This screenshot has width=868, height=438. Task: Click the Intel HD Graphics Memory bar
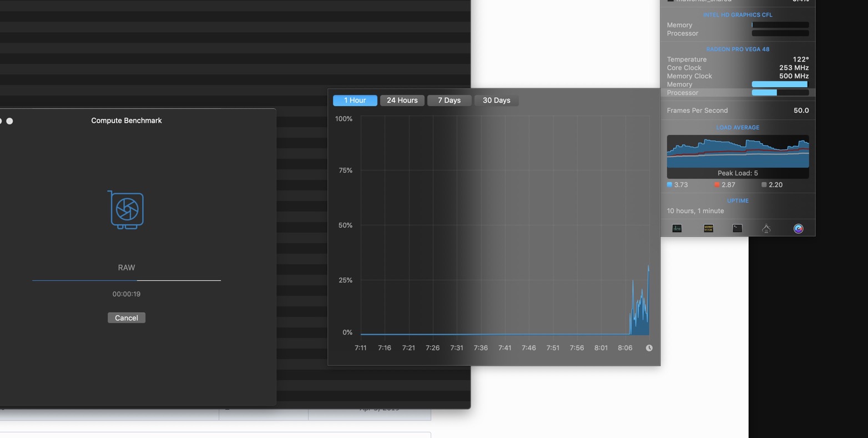(x=780, y=25)
